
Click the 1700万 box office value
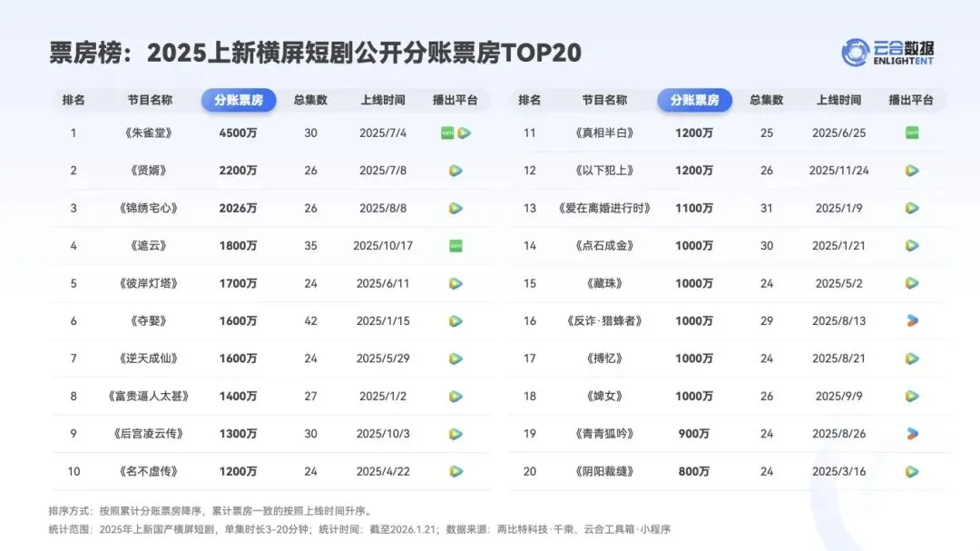point(238,283)
